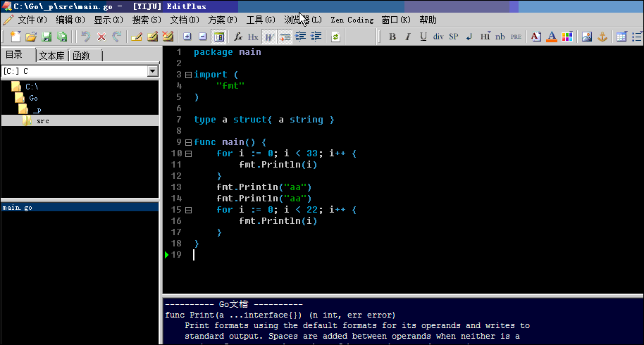Insert line break tag arrow icon

click(469, 37)
